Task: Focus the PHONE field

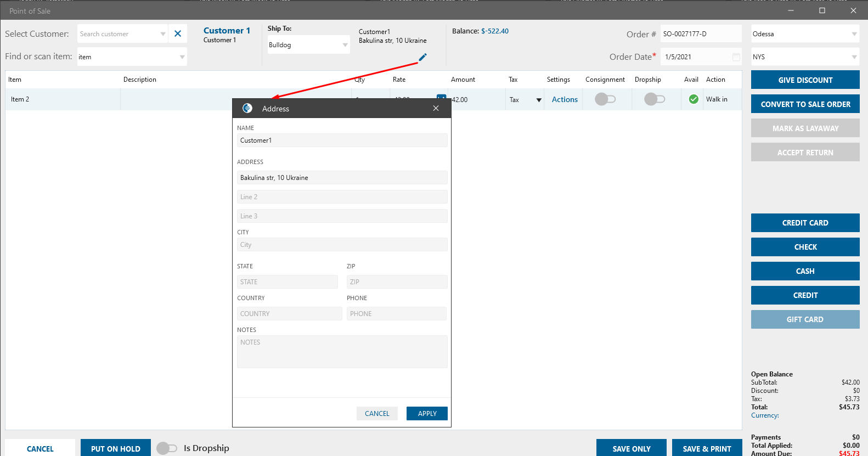Action: 397,314
